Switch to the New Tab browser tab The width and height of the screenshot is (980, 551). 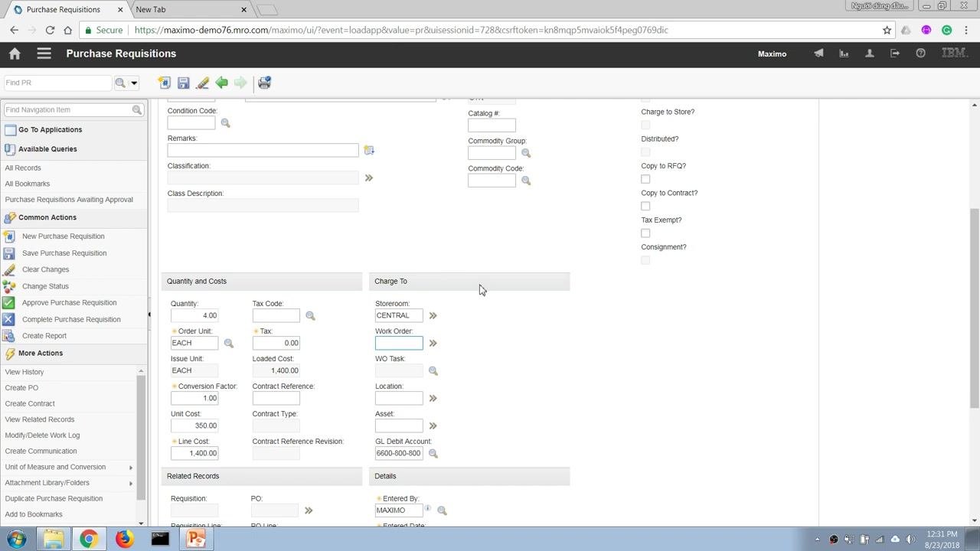pyautogui.click(x=189, y=9)
